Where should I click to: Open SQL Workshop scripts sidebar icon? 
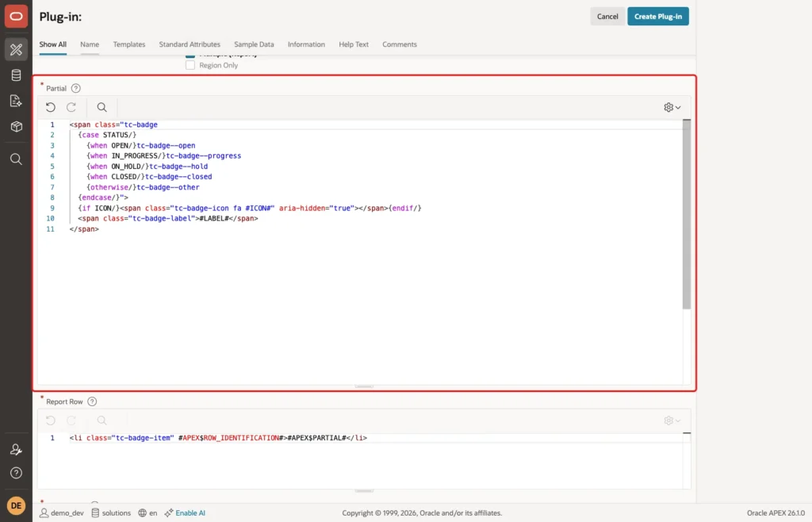coord(16,101)
